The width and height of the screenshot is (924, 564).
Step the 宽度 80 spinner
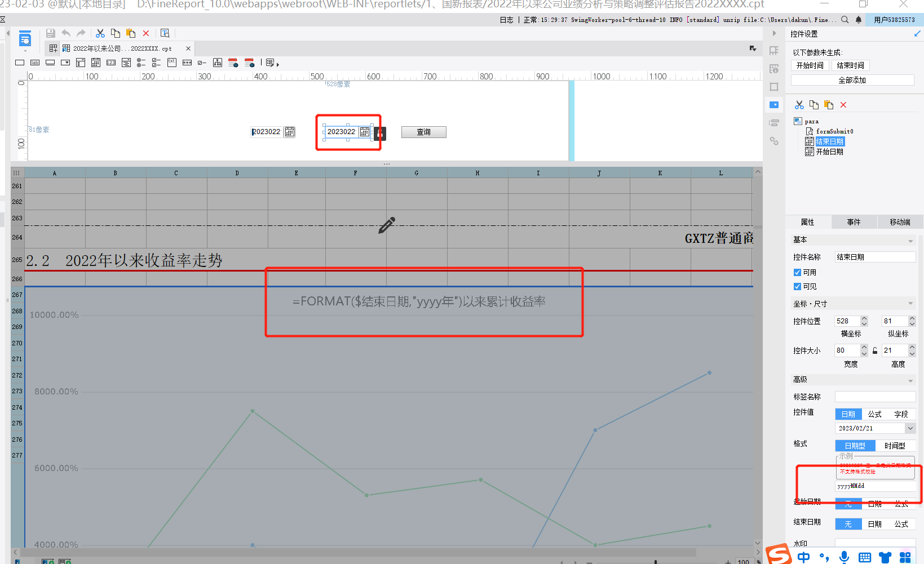pos(864,350)
